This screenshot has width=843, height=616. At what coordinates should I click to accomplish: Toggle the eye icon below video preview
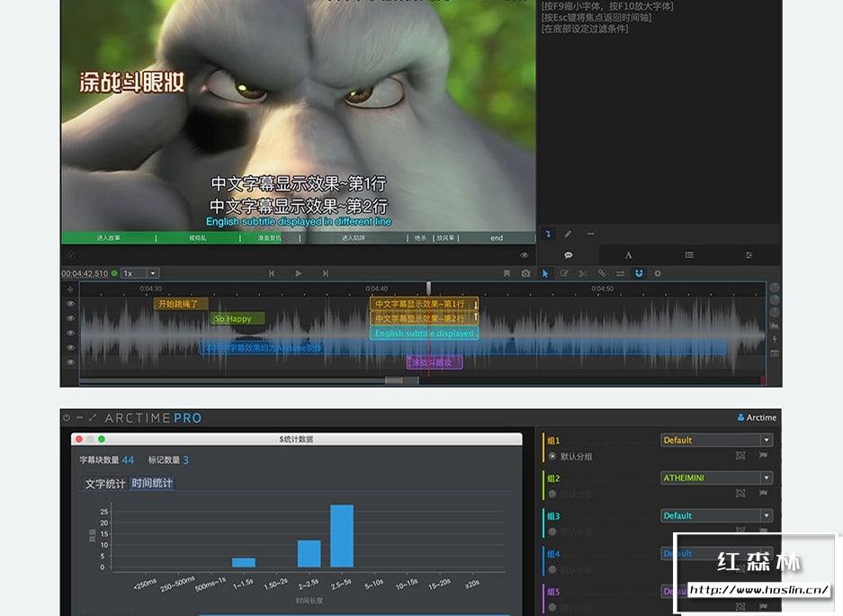(525, 255)
